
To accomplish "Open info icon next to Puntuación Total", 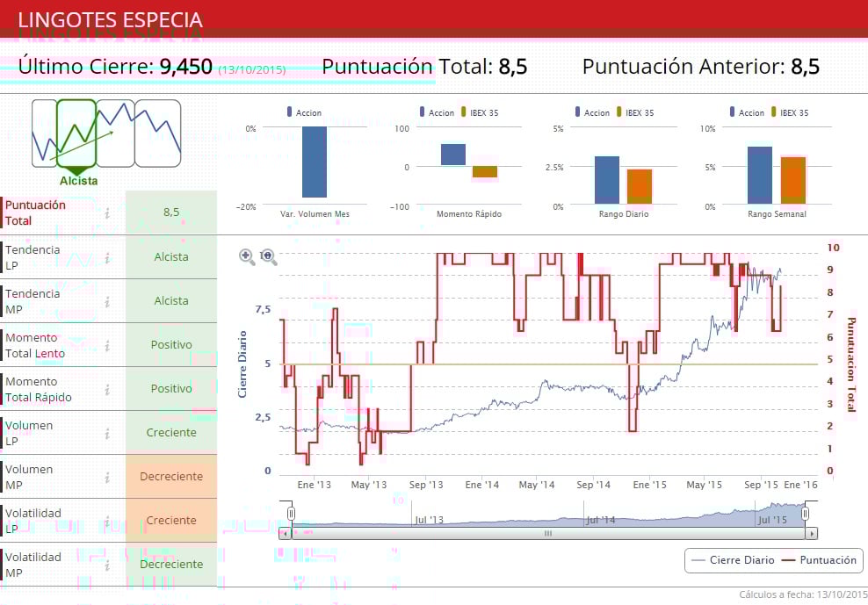I will pyautogui.click(x=107, y=212).
